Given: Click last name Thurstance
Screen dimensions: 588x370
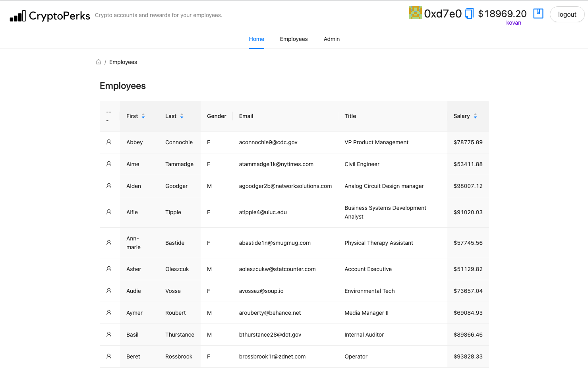Looking at the screenshot, I should [x=180, y=335].
